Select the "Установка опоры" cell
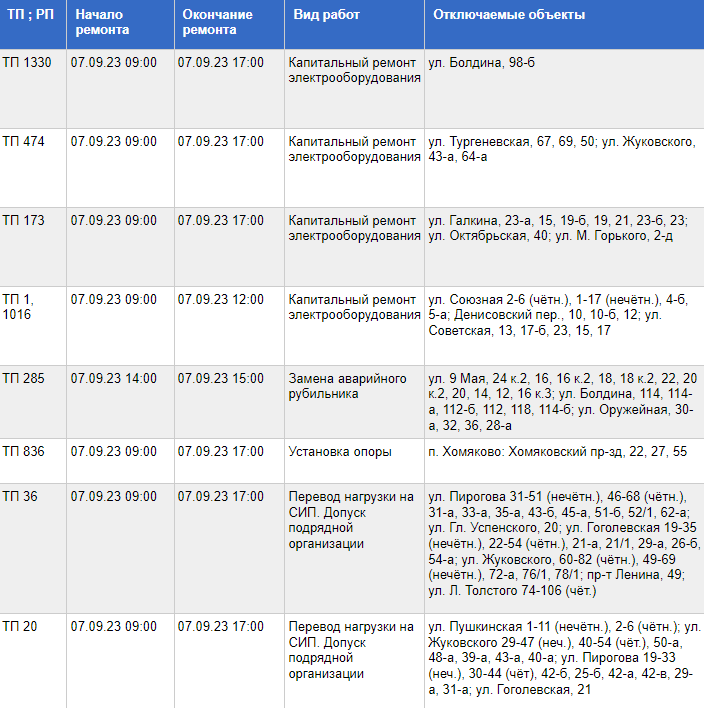704x708 pixels. [340, 452]
